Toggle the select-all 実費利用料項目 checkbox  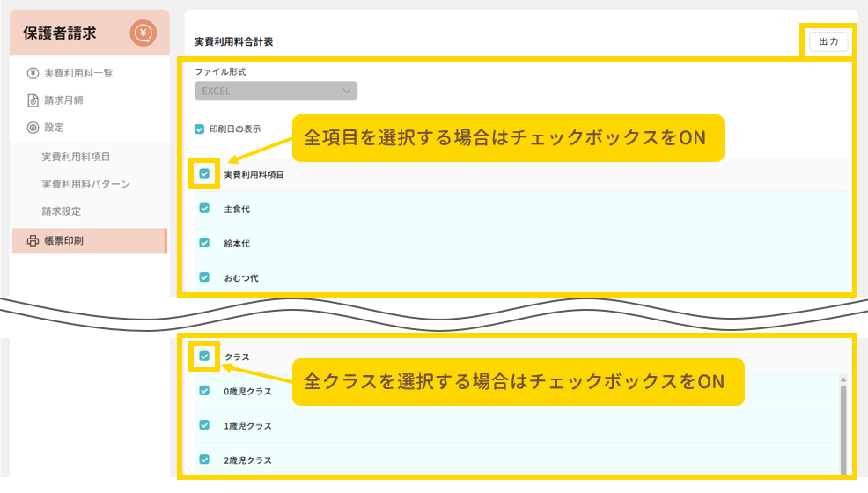tap(204, 174)
